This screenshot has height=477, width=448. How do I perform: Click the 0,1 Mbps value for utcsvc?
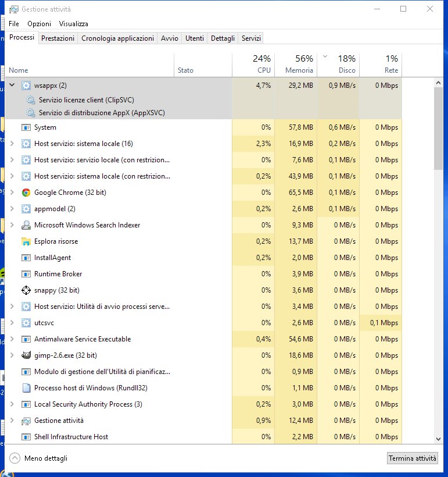tap(384, 323)
